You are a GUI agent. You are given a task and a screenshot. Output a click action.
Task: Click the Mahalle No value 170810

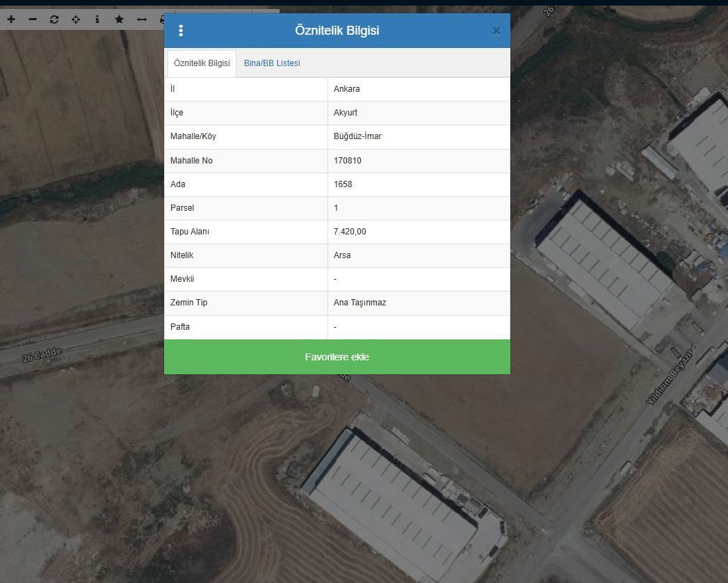(348, 161)
